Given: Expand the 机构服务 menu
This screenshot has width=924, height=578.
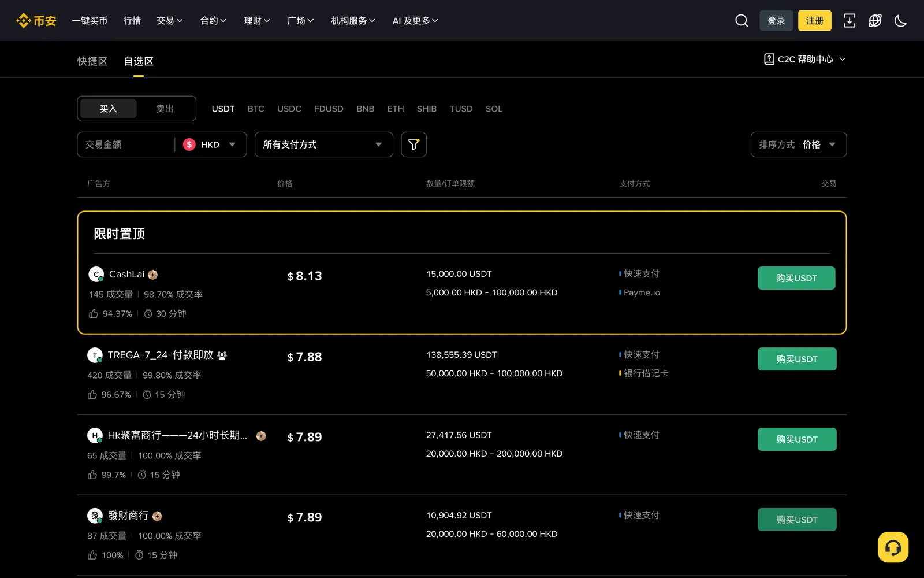Looking at the screenshot, I should (x=353, y=21).
